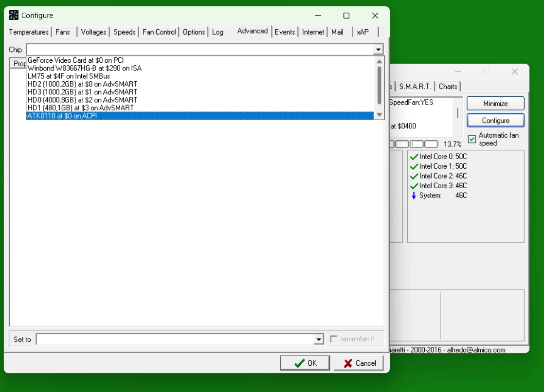Select GeForce Video Card at $0 on PCI
This screenshot has width=544, height=392.
(x=200, y=60)
